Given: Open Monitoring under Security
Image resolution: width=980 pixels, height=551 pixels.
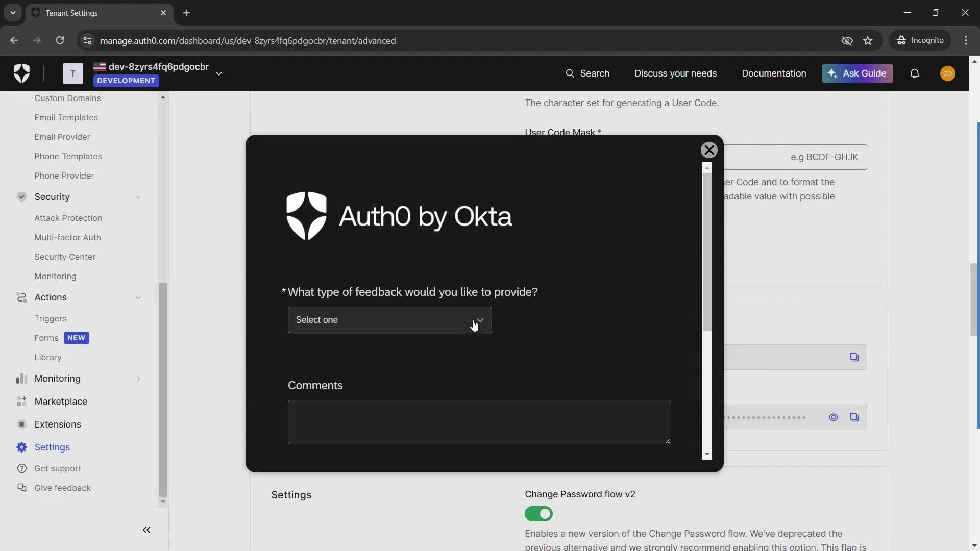Looking at the screenshot, I should click(x=55, y=276).
